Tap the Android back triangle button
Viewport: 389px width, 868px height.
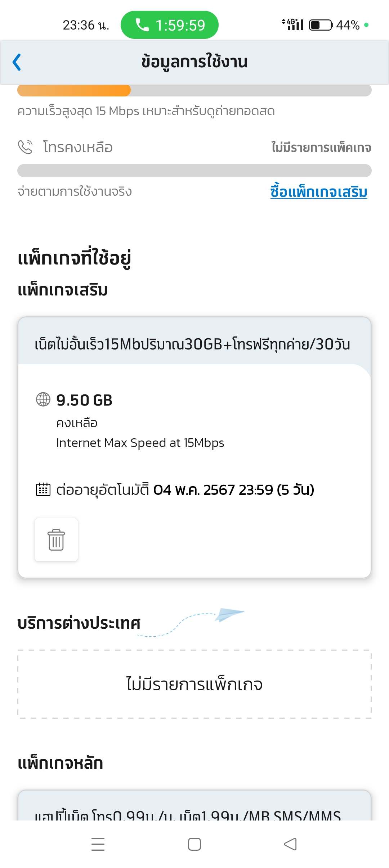tap(290, 844)
